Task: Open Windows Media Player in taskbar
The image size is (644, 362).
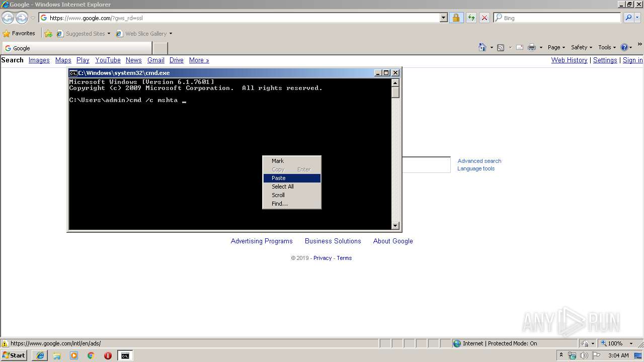Action: pos(74,355)
